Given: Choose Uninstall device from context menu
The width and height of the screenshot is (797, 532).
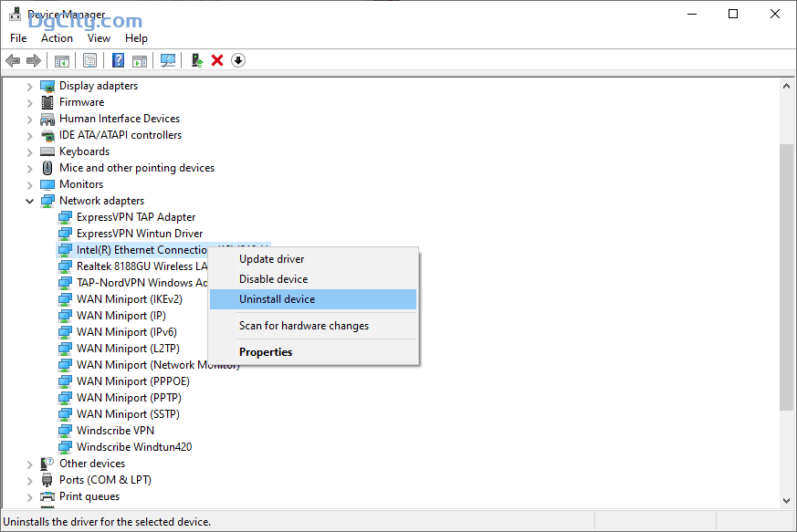Looking at the screenshot, I should coord(313,299).
